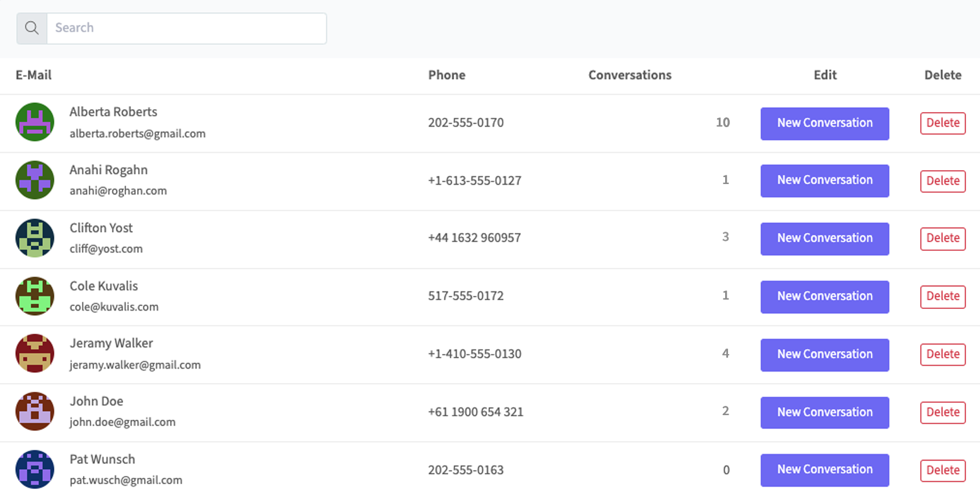Viewport: 980px width, 497px height.
Task: Click John Doe's avatar icon
Action: pyautogui.click(x=35, y=412)
